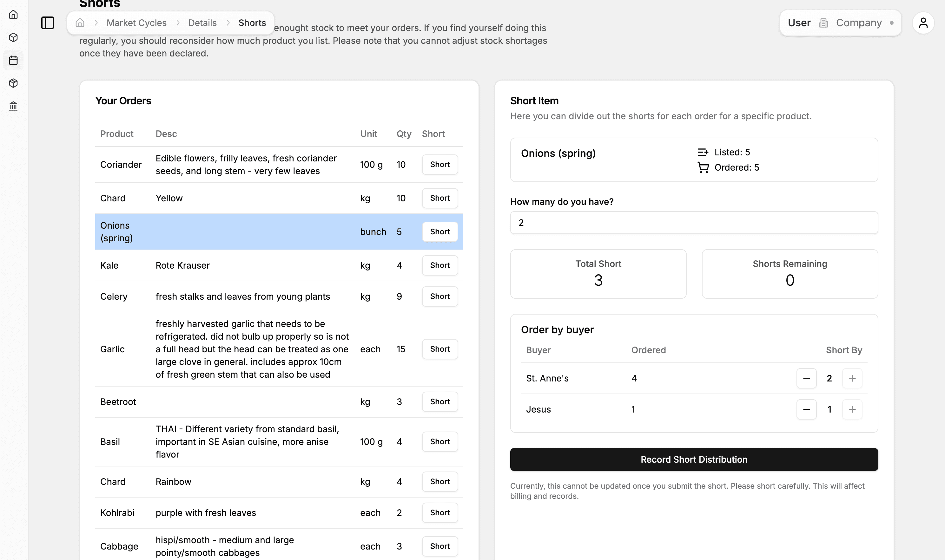
Task: Select the calendar icon in the sidebar
Action: [x=13, y=60]
